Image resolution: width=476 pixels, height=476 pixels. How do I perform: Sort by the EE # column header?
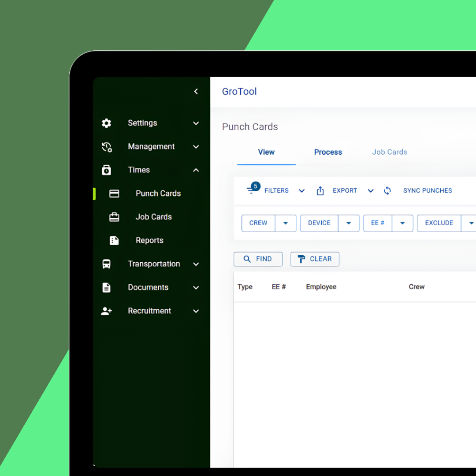tap(279, 287)
